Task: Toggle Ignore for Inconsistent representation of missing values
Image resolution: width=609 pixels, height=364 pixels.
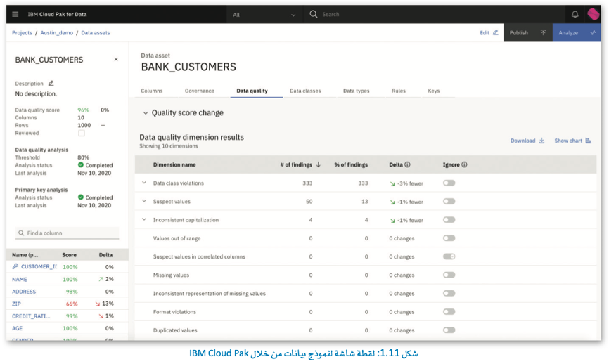Action: 449,293
